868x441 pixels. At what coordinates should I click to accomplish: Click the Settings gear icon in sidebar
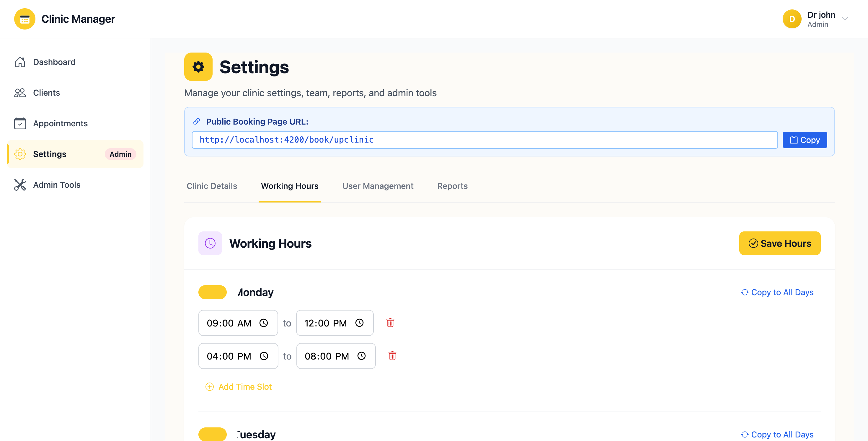(x=20, y=154)
